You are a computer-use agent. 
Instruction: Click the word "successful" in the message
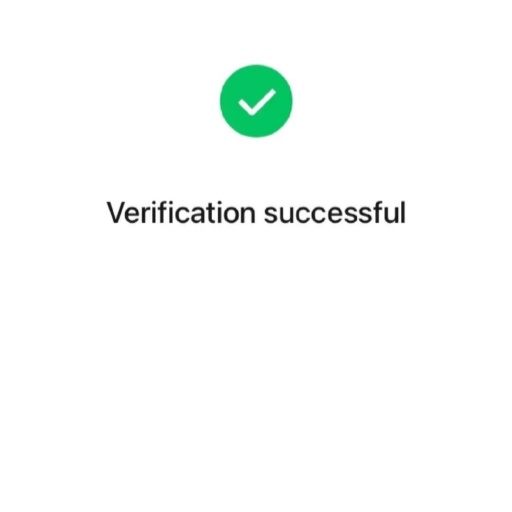point(335,213)
